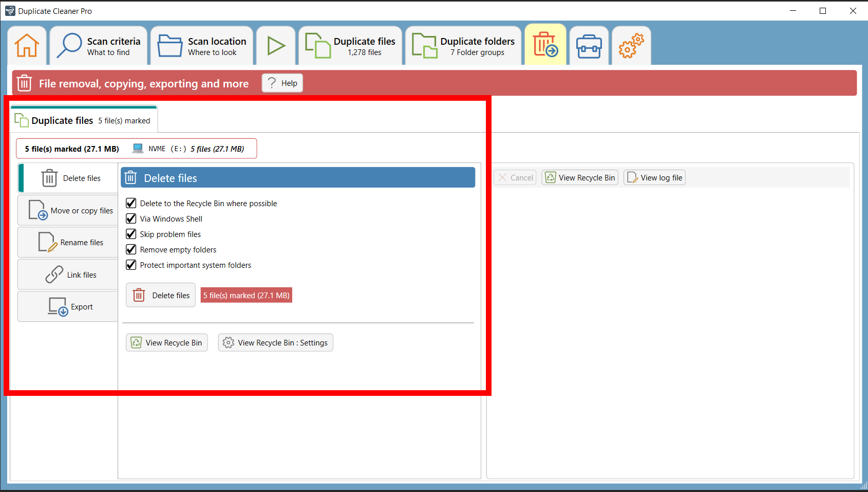Uncheck Delete to the Recycle Bin where possible

(x=131, y=203)
